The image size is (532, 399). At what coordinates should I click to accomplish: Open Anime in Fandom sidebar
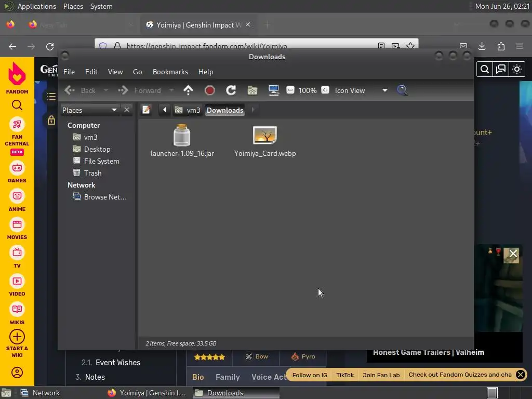(x=17, y=201)
